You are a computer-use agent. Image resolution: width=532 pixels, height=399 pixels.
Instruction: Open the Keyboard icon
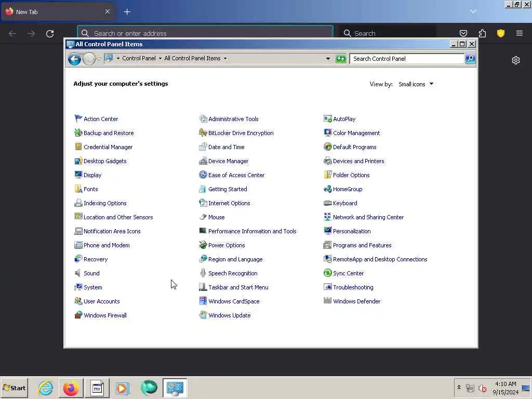coord(327,203)
